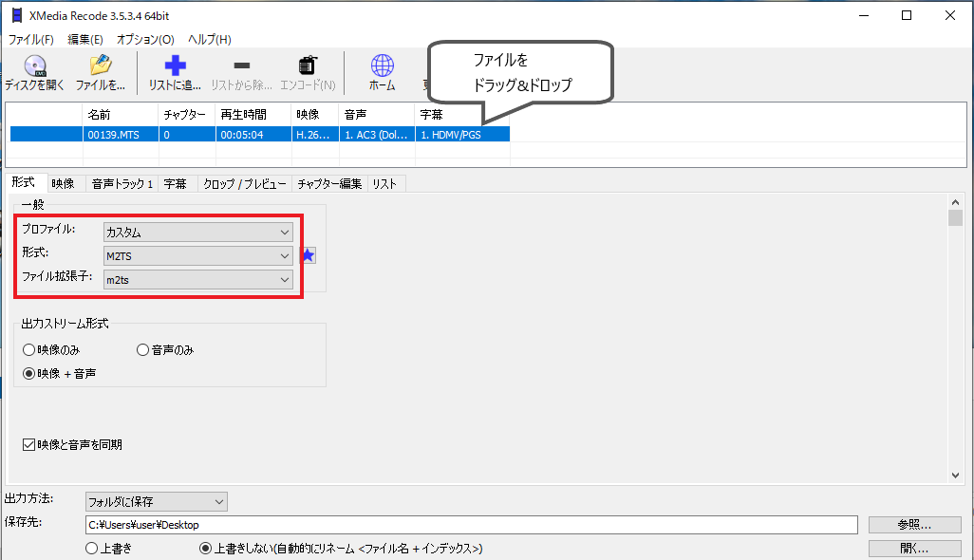The image size is (974, 560).
Task: Open the ファイル(F) menu
Action: coord(31,39)
